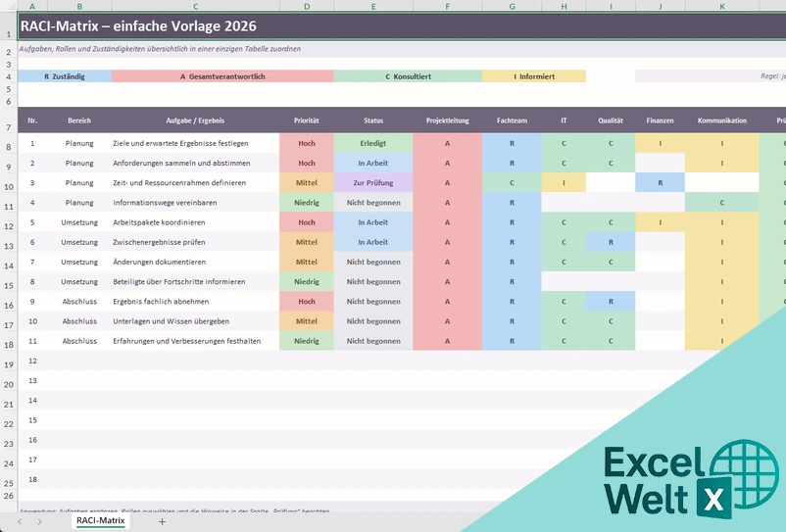This screenshot has height=532, width=786.
Task: Click the 'A Gesamtverantwortlich' legend cell
Action: click(222, 76)
